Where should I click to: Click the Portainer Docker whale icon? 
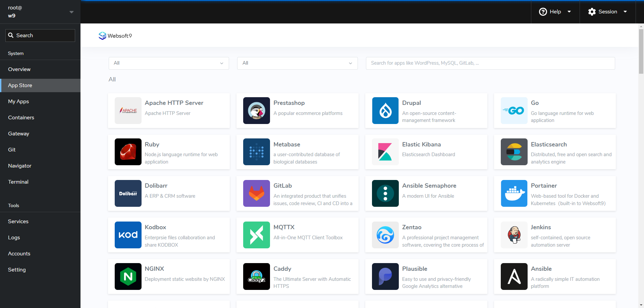point(514,193)
